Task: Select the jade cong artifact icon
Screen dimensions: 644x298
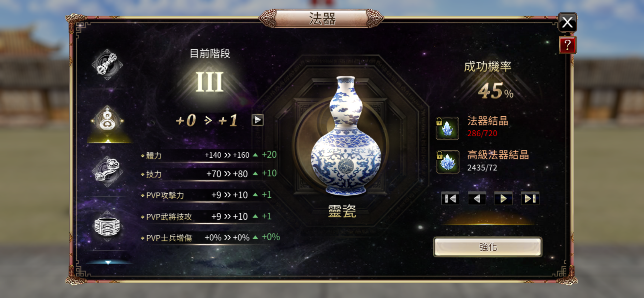Action: click(x=107, y=226)
